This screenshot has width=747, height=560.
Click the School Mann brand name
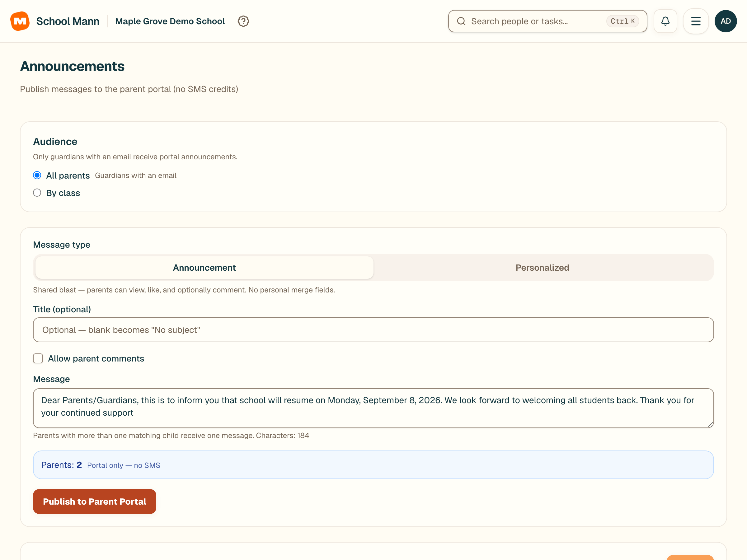(x=68, y=21)
